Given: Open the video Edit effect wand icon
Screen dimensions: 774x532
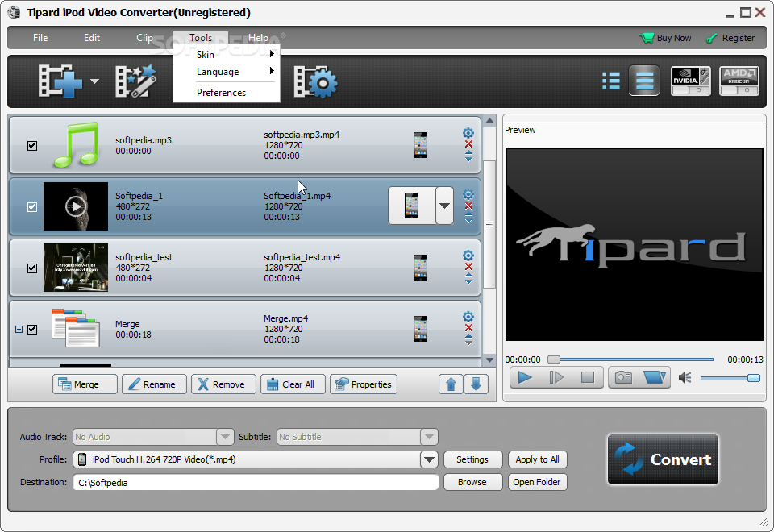Looking at the screenshot, I should click(135, 81).
